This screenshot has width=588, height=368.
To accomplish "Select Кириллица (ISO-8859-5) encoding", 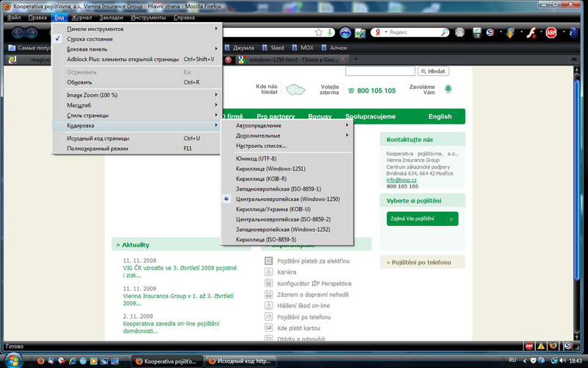I will coord(287,240).
